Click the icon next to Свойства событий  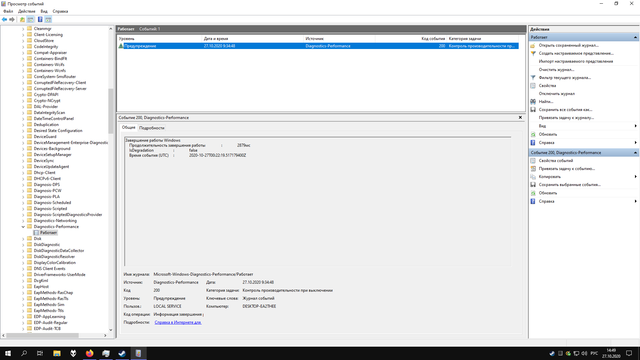[x=533, y=161]
